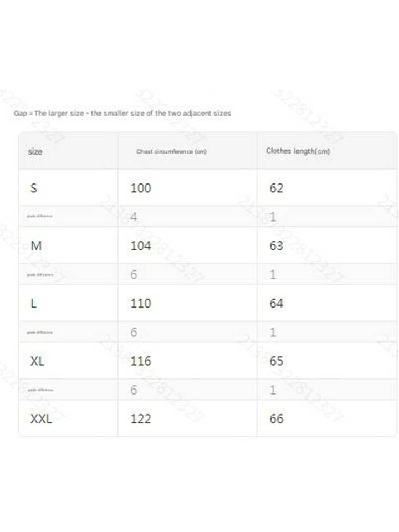This screenshot has width=399, height=532.
Task: Select the Chest circumference (cm) header
Action: coord(171,151)
